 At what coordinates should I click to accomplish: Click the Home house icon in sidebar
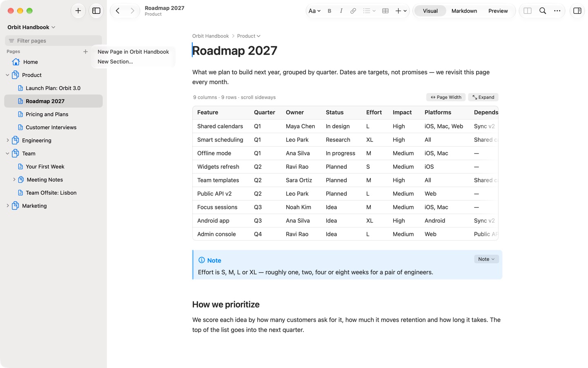16,62
